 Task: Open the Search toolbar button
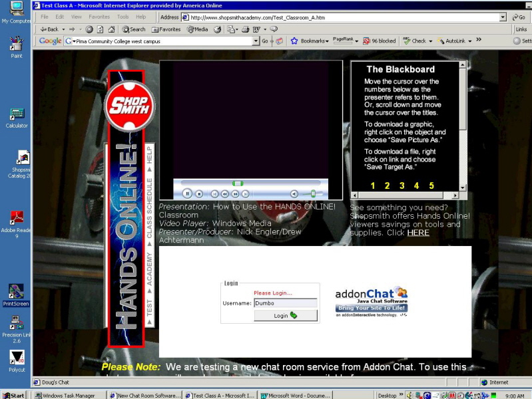134,29
